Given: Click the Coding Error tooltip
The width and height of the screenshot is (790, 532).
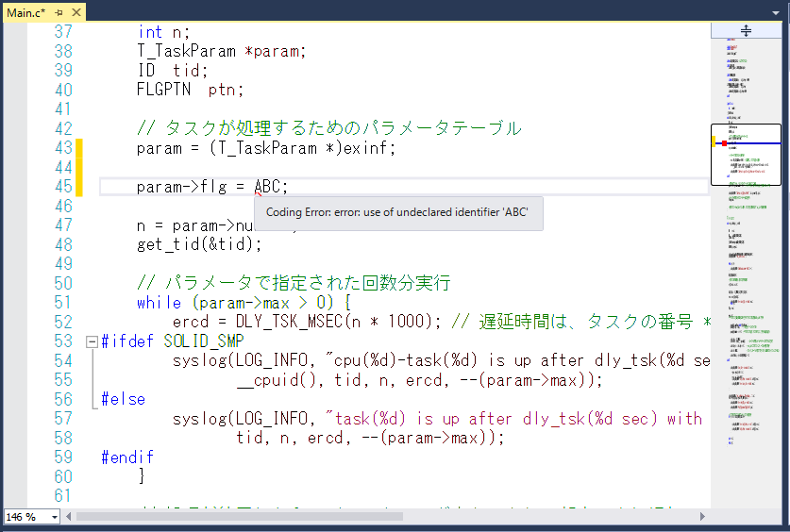Looking at the screenshot, I should 397,212.
